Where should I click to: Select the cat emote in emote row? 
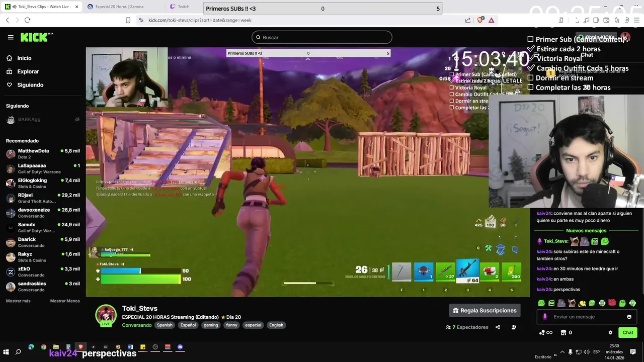tap(572, 303)
